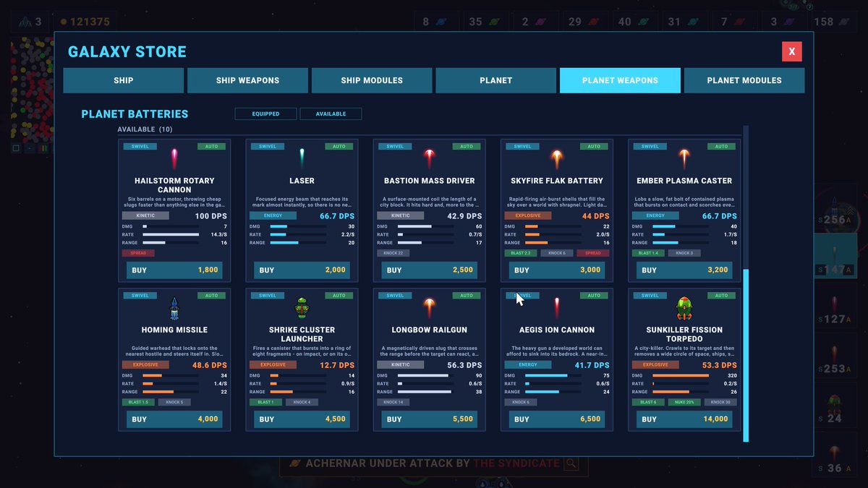
Task: Click the KNOCK 22 tag on Bastion card
Action: pos(393,253)
